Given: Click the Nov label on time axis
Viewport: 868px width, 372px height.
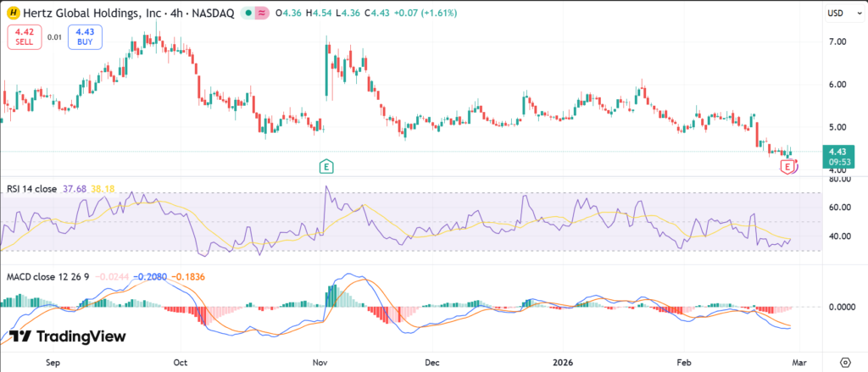Looking at the screenshot, I should click(x=321, y=360).
